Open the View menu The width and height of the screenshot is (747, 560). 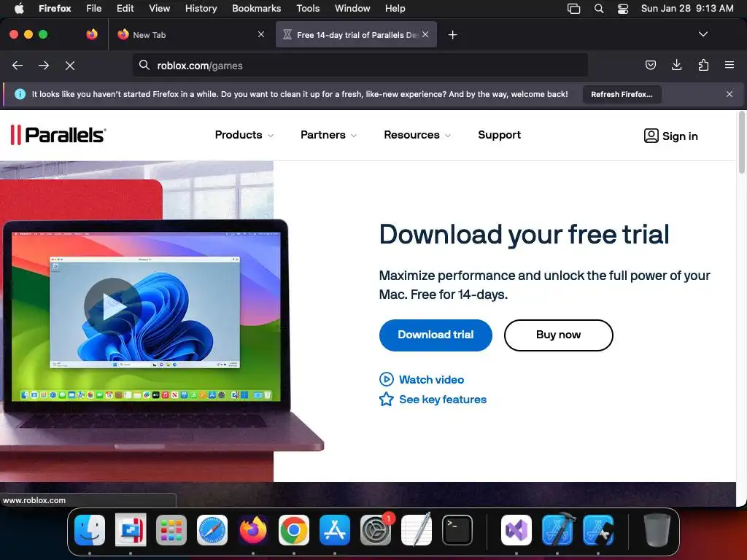pyautogui.click(x=159, y=8)
